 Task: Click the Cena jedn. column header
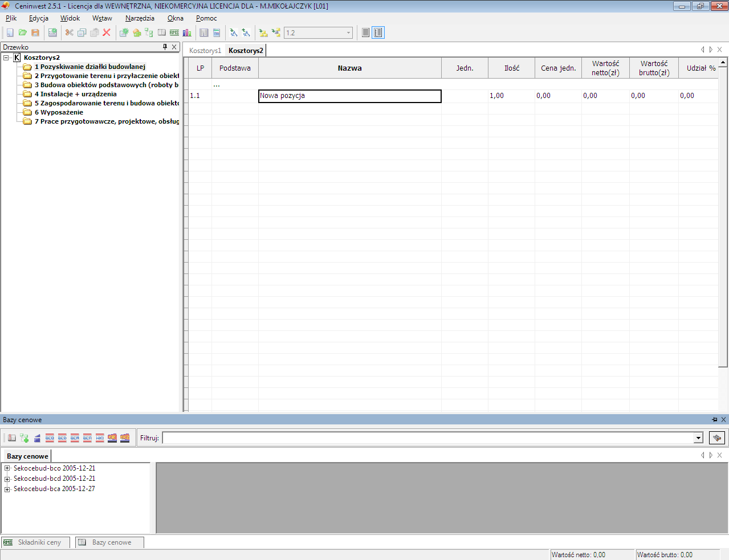(x=559, y=68)
